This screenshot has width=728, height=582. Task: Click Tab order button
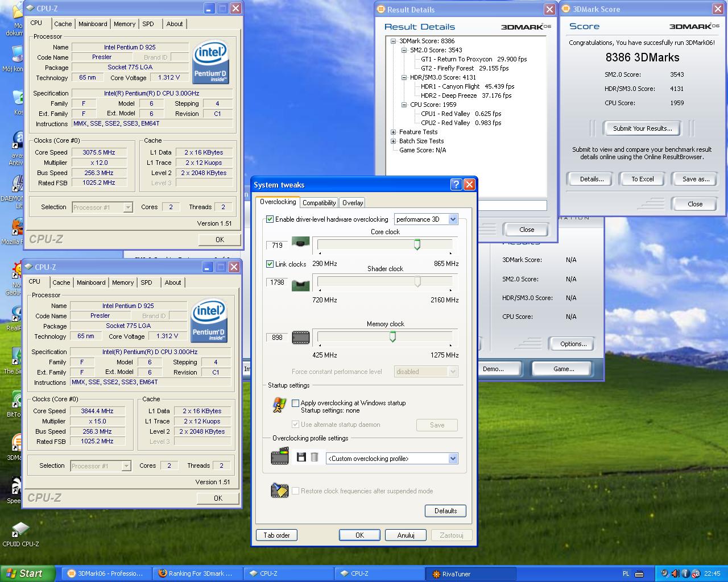276,535
